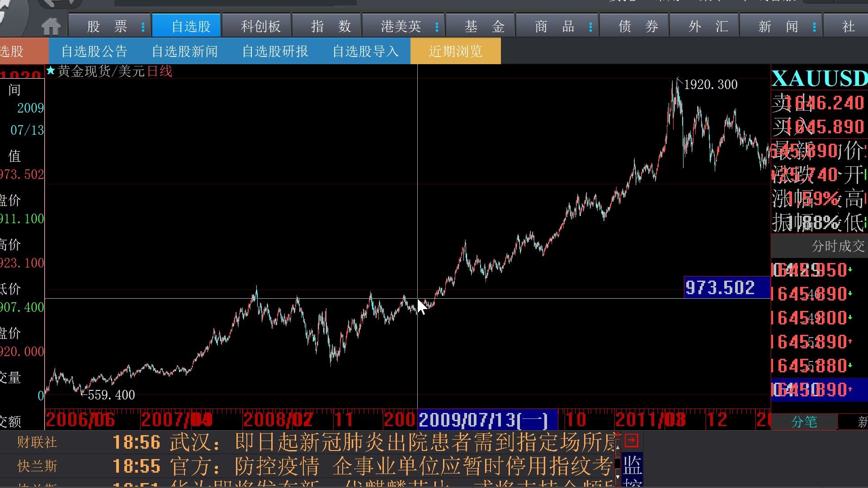Click the 911.100 open price value
Screen dimensions: 868x488
click(x=22, y=219)
